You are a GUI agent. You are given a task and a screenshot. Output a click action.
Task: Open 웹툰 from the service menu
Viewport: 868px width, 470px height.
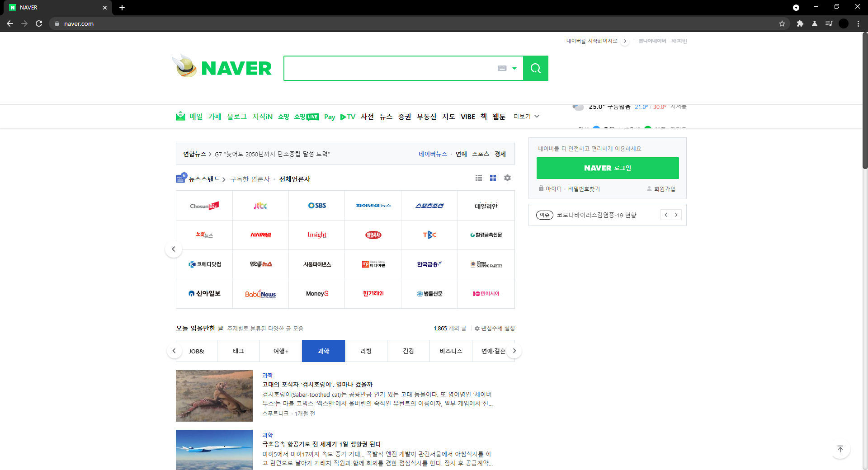pos(499,117)
